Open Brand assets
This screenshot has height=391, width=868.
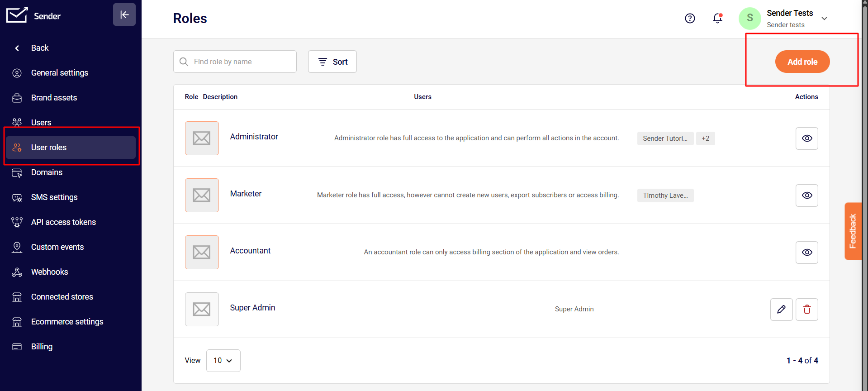coord(71,98)
